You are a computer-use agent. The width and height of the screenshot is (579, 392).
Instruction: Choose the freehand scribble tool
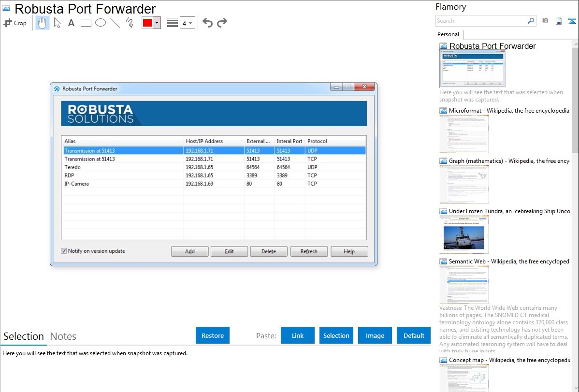click(x=130, y=23)
